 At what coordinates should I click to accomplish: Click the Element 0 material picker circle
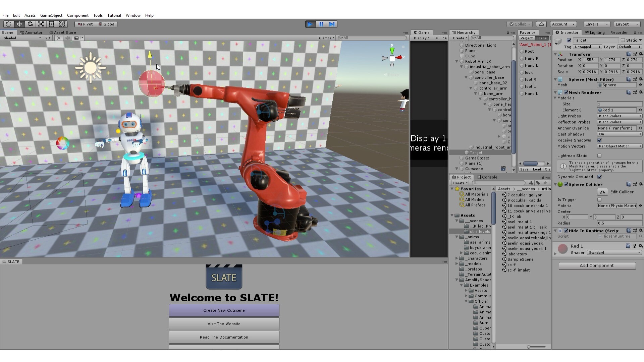click(x=640, y=110)
